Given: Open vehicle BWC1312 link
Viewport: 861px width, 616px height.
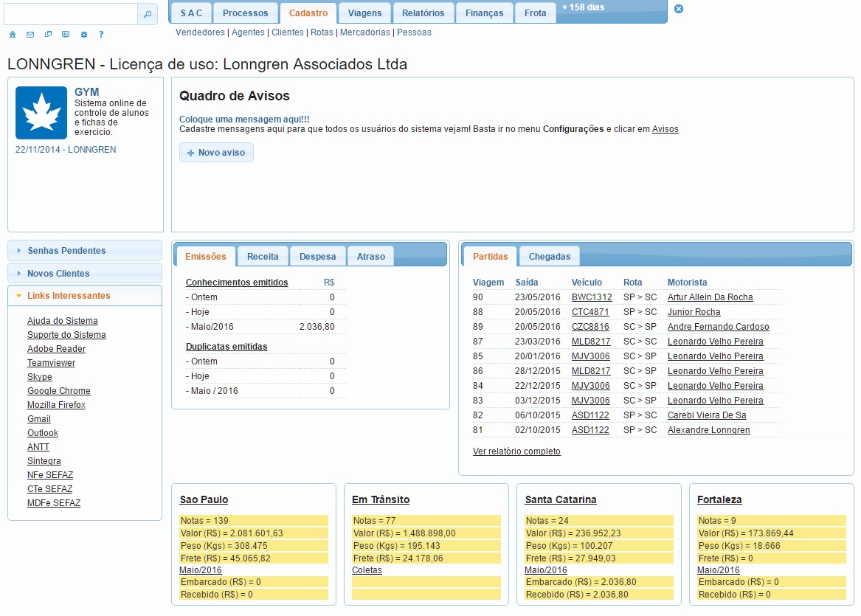Looking at the screenshot, I should [592, 297].
